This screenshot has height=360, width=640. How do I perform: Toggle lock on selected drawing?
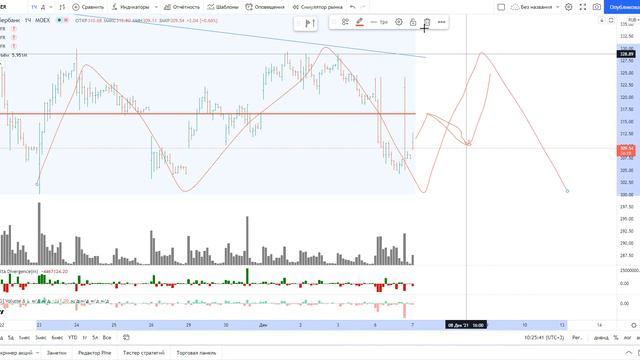coord(413,22)
